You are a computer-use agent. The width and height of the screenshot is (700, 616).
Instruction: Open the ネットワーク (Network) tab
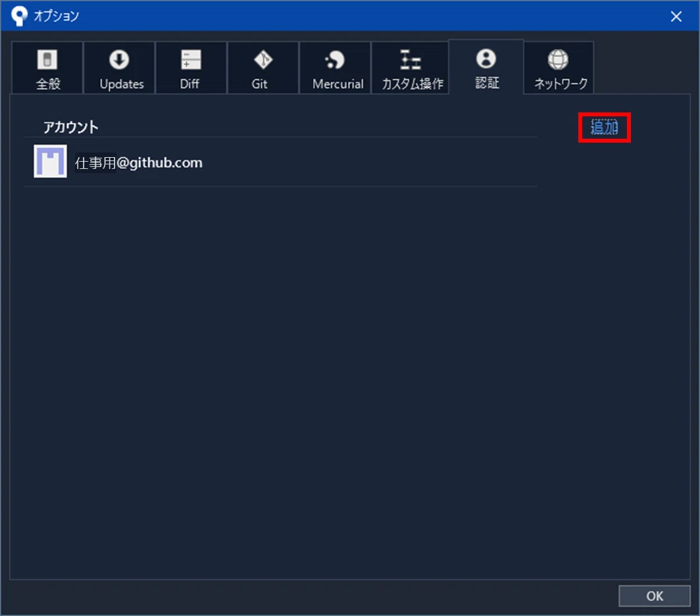(x=559, y=68)
